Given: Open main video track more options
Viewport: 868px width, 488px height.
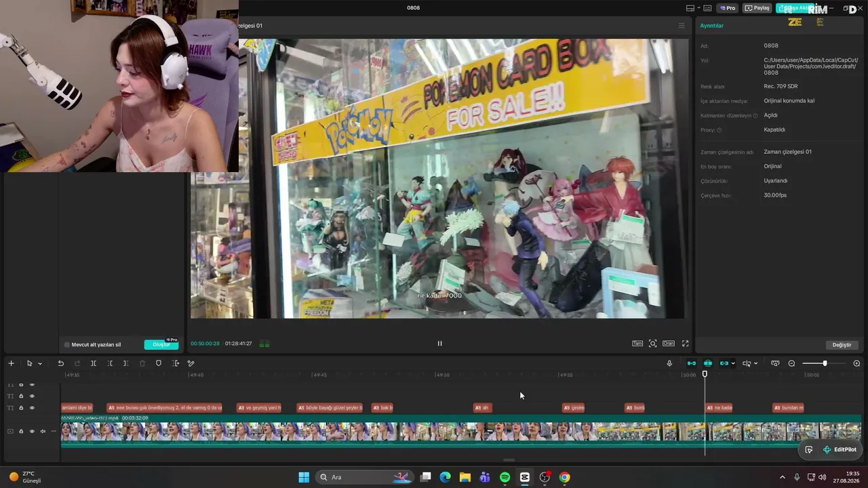Looking at the screenshot, I should (54, 431).
